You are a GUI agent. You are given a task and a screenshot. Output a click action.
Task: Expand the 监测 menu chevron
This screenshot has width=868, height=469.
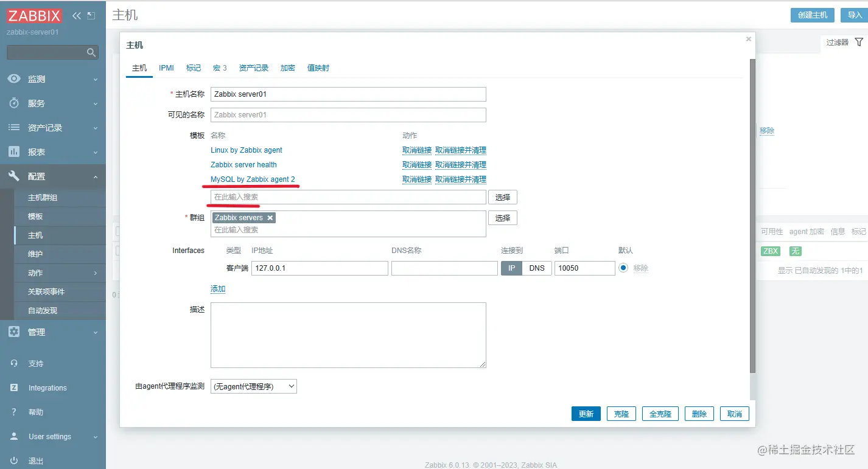(x=96, y=79)
